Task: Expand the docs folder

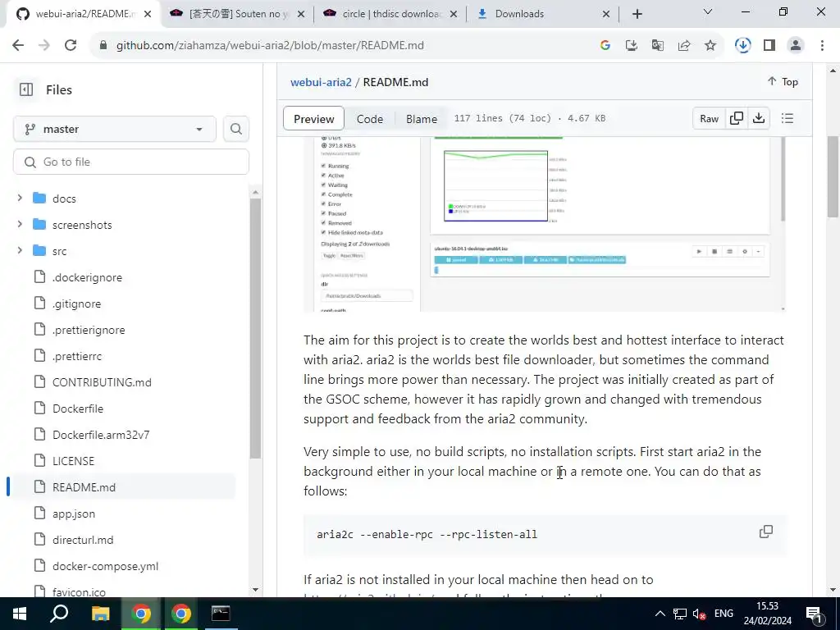Action: tap(20, 199)
